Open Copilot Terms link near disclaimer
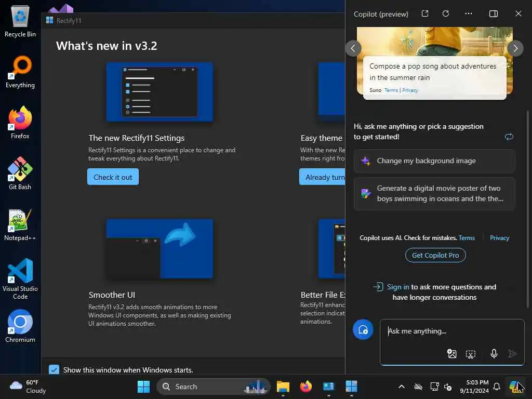 [467, 238]
